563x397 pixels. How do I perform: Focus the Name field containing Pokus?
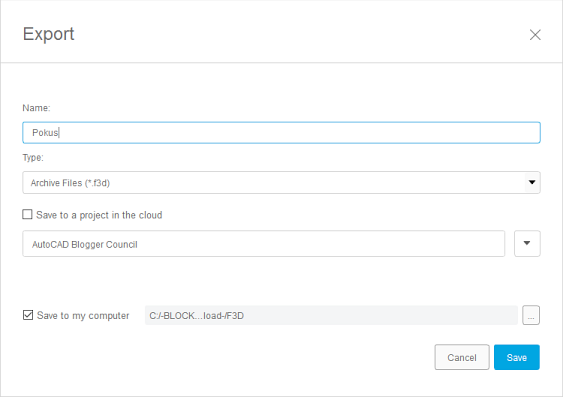point(281,132)
